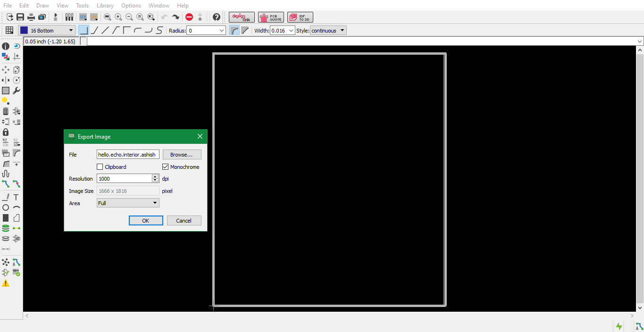Click OK in Export Image dialog
644x332 pixels.
pyautogui.click(x=146, y=221)
